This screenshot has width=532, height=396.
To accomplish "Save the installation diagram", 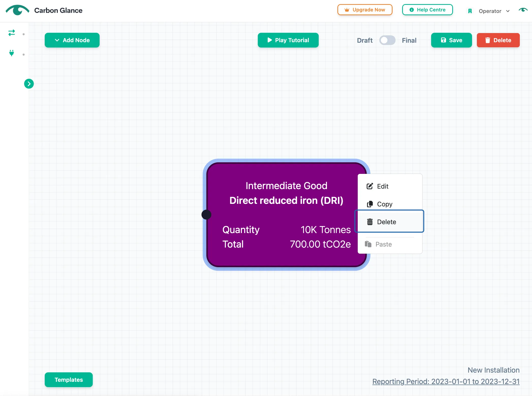I will pos(451,40).
